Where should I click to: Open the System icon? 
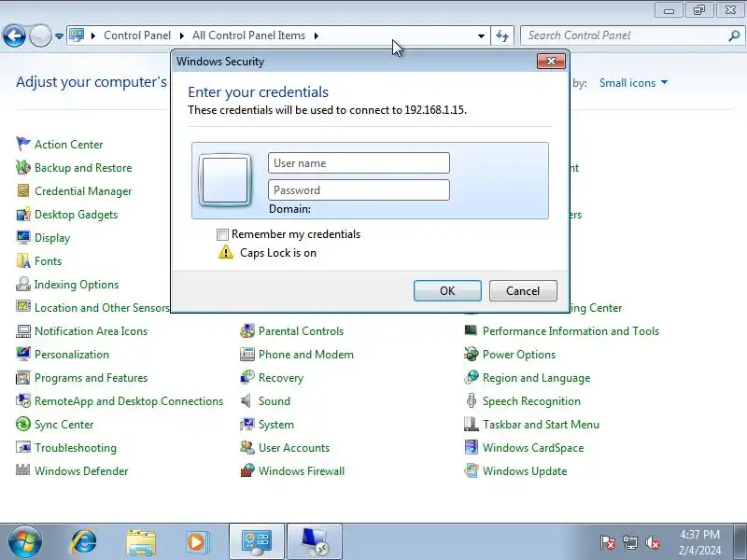pyautogui.click(x=247, y=424)
